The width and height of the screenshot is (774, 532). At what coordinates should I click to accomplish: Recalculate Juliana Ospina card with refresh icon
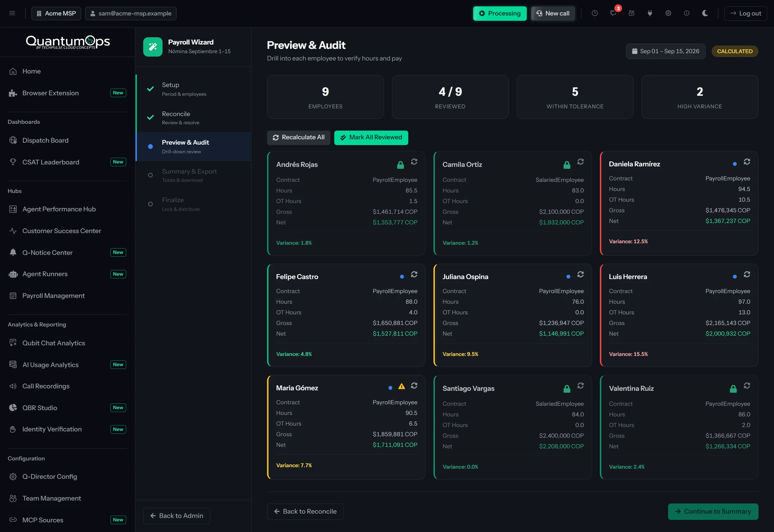click(580, 274)
